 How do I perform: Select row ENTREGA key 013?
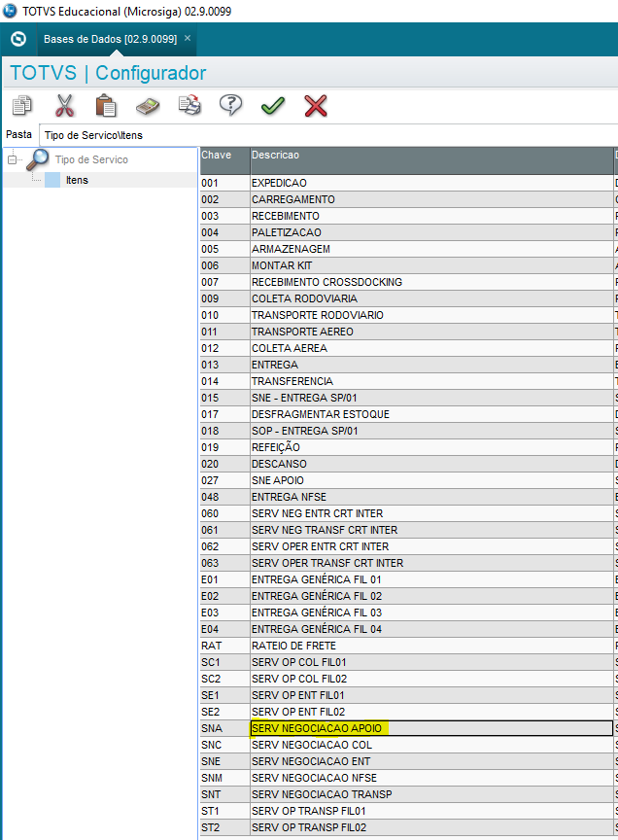pos(407,365)
